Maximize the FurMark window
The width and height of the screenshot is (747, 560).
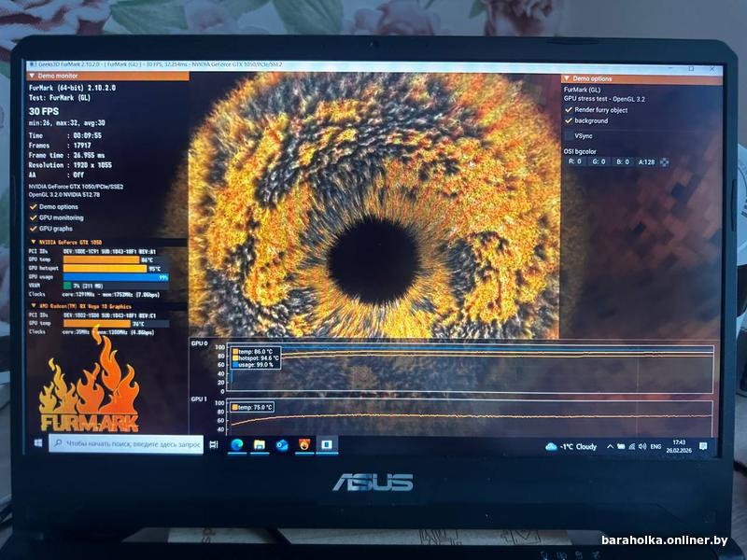[x=691, y=69]
